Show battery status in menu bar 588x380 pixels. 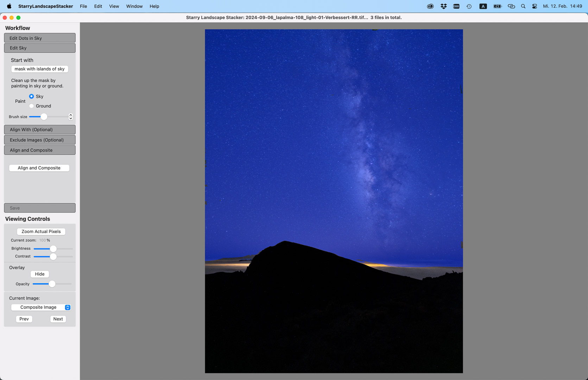pyautogui.click(x=497, y=6)
